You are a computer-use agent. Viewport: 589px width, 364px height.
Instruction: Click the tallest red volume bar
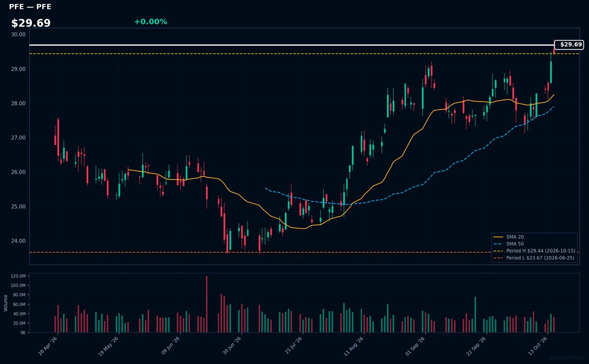(207, 304)
